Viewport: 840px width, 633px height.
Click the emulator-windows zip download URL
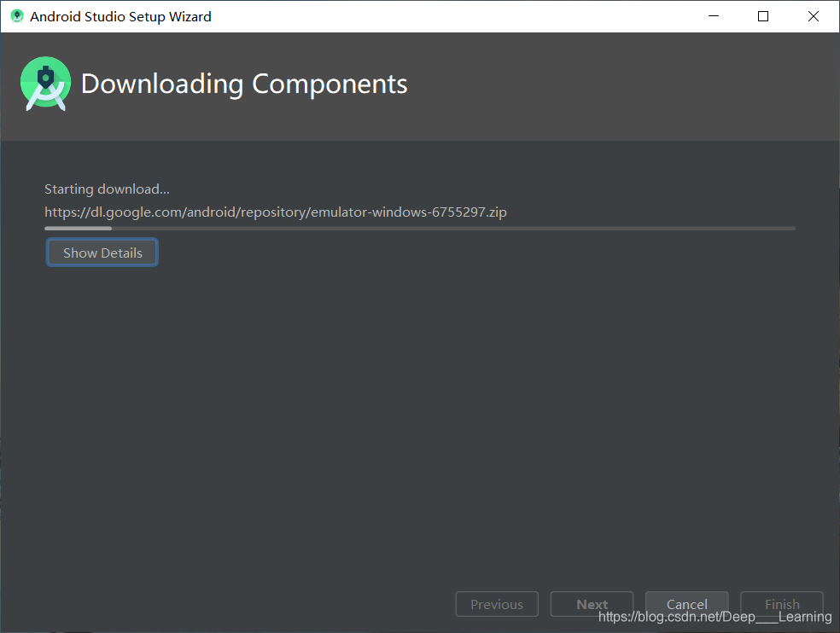(276, 212)
